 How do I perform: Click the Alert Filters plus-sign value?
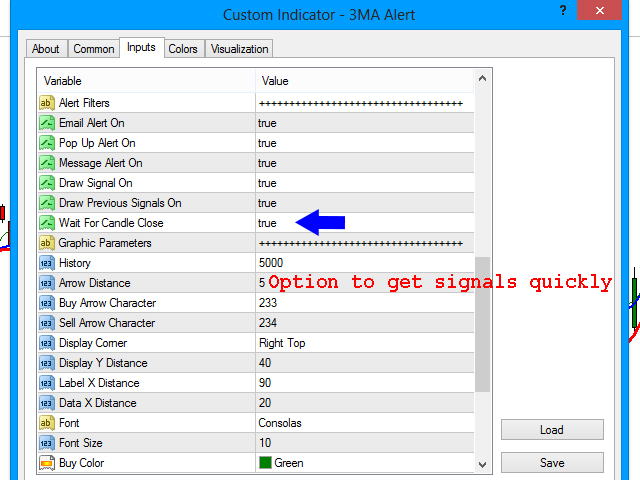(361, 103)
